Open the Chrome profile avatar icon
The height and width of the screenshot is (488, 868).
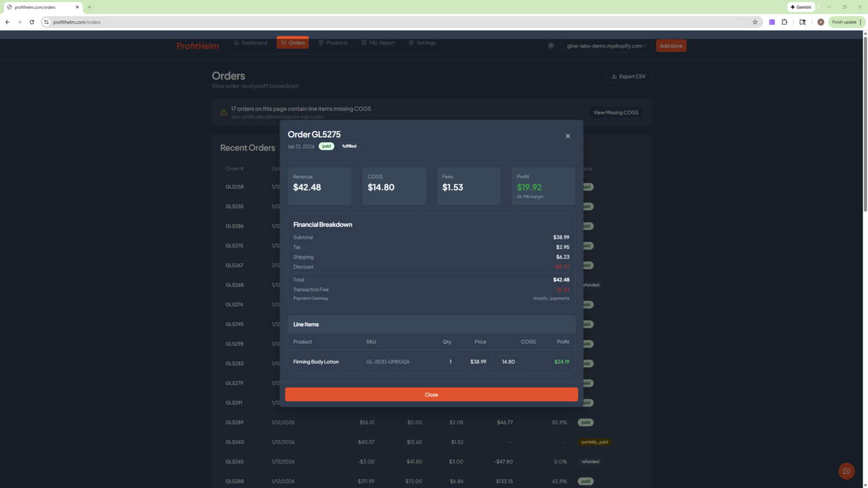pyautogui.click(x=821, y=22)
